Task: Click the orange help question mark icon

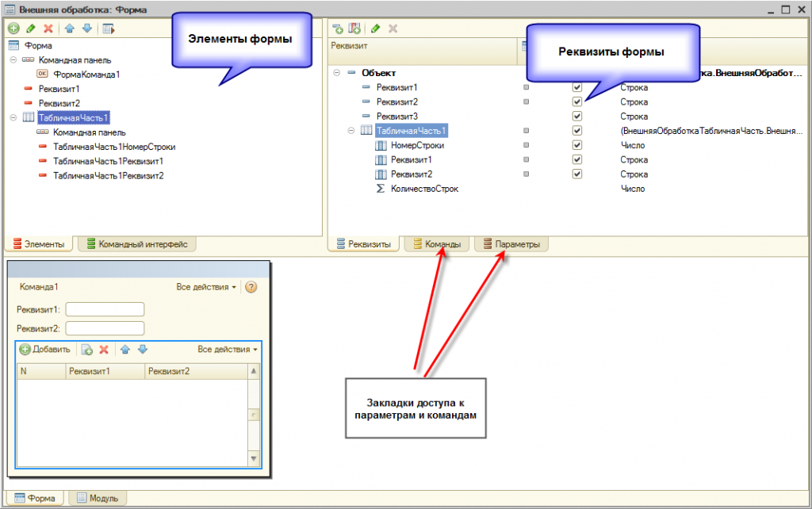Action: pos(251,287)
